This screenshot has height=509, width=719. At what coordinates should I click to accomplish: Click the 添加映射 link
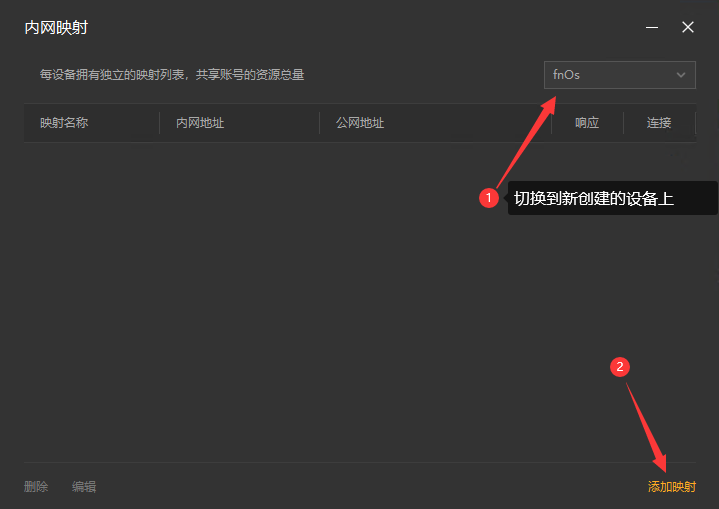pyautogui.click(x=672, y=487)
